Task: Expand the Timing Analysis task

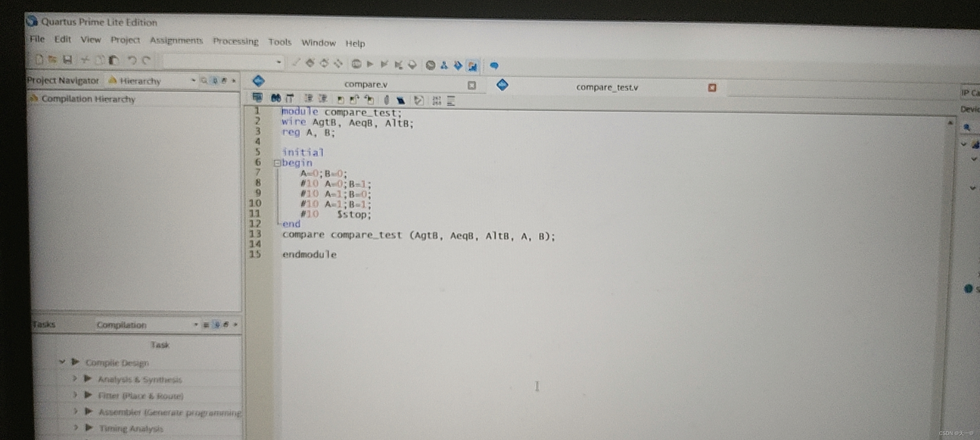Action: (x=76, y=428)
